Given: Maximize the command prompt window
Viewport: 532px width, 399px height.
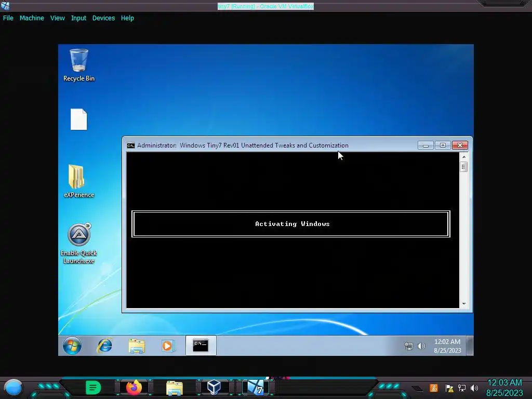Looking at the screenshot, I should (443, 145).
